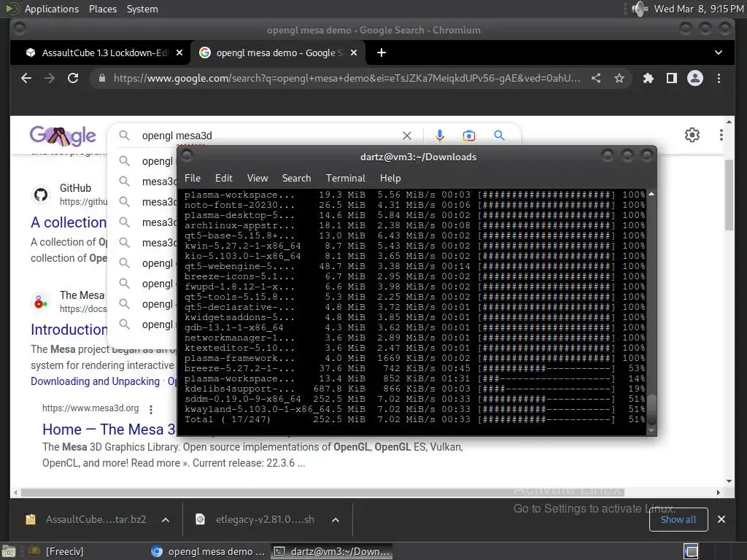
Task: Clear the Google search box text
Action: pos(407,136)
